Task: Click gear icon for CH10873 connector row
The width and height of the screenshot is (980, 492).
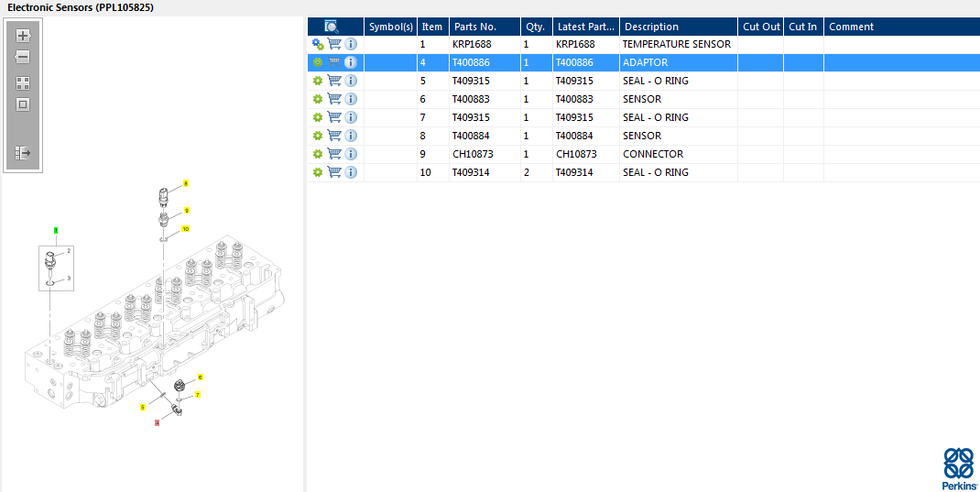Action: (x=318, y=154)
